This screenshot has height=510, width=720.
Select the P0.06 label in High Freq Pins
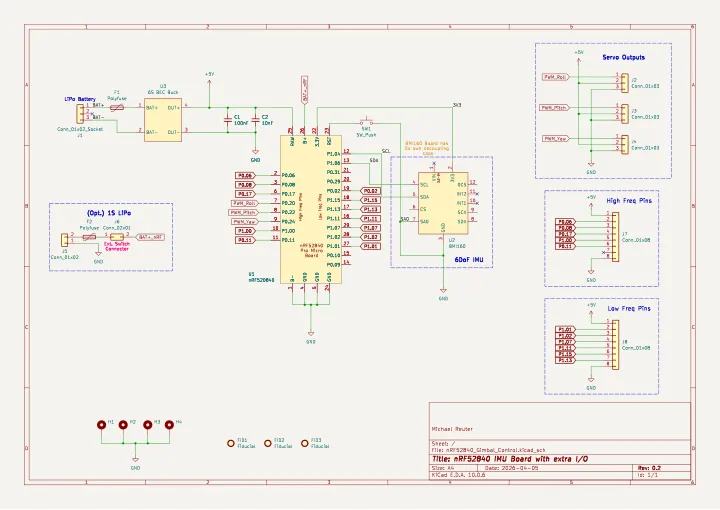pyautogui.click(x=565, y=222)
